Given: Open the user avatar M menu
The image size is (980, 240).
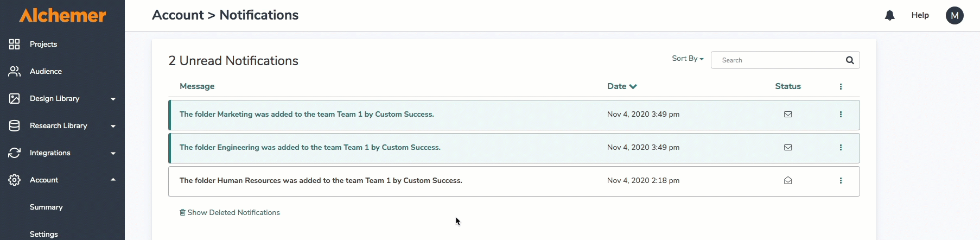Looking at the screenshot, I should point(954,15).
